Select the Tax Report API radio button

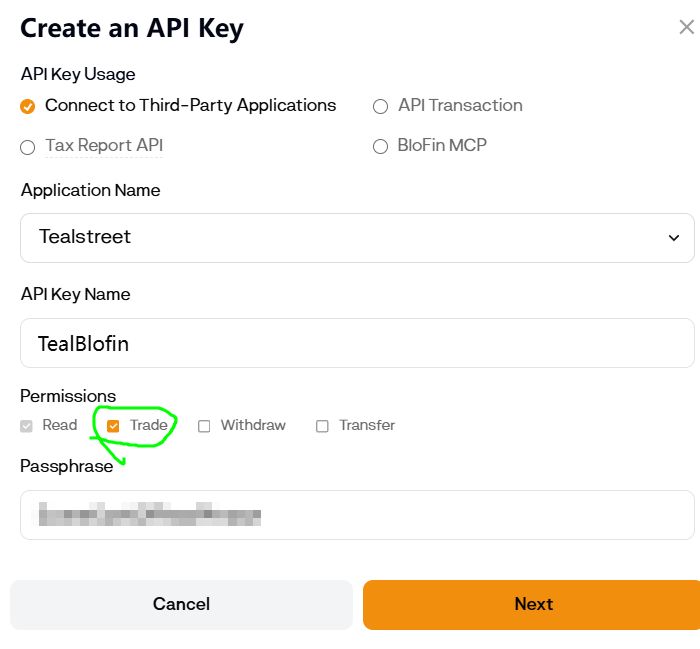pos(28,147)
